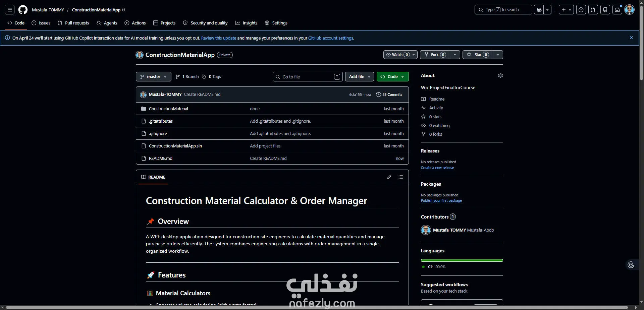Open the user profile avatar menu
Image resolution: width=644 pixels, height=310 pixels.
(x=630, y=10)
